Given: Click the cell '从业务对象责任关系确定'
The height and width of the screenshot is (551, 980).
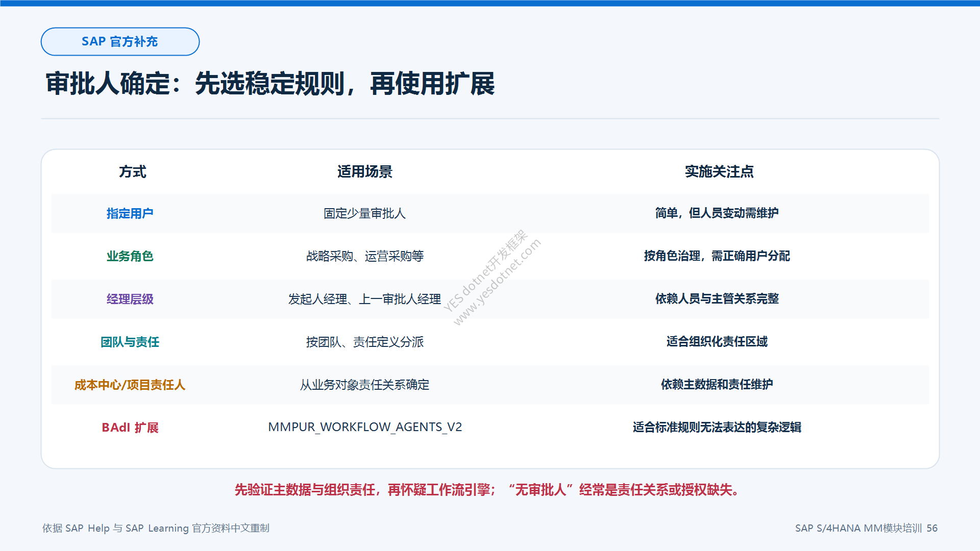Looking at the screenshot, I should point(365,385).
